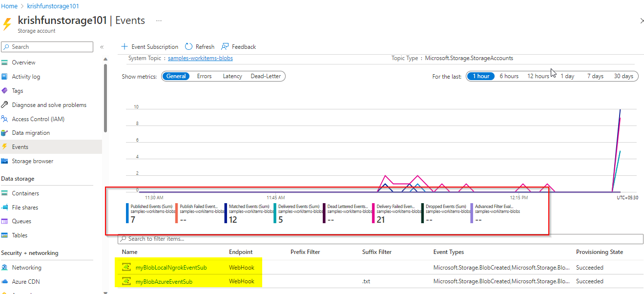The image size is (644, 294).
Task: Sort by Event Types column header
Action: (x=449, y=252)
